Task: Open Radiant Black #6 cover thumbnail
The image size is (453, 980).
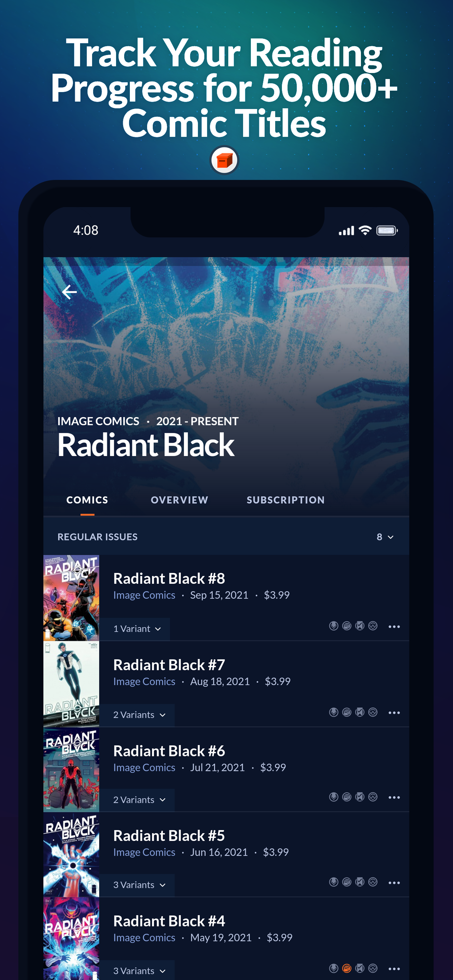Action: 71,770
